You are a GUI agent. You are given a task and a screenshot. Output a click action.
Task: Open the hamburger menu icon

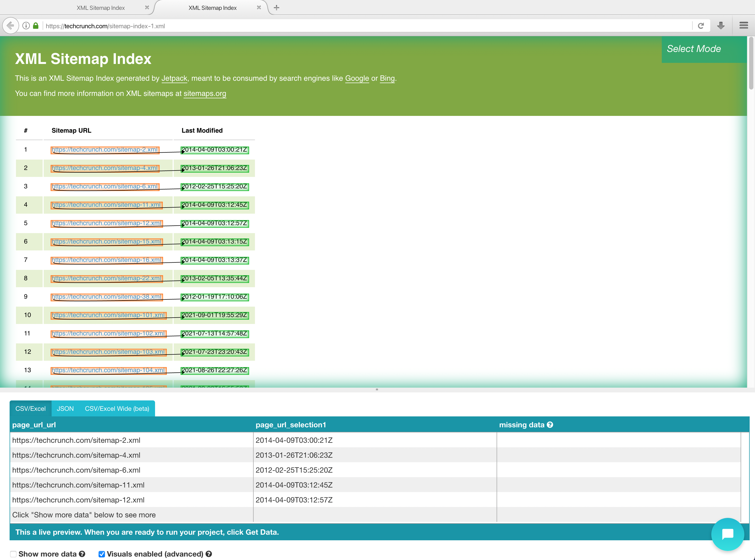point(744,26)
